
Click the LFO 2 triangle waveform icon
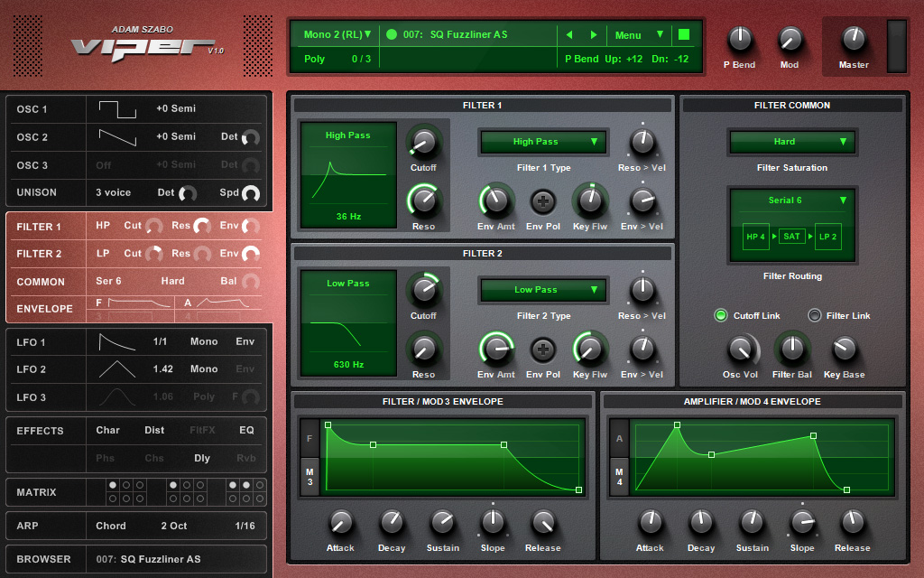pyautogui.click(x=117, y=368)
